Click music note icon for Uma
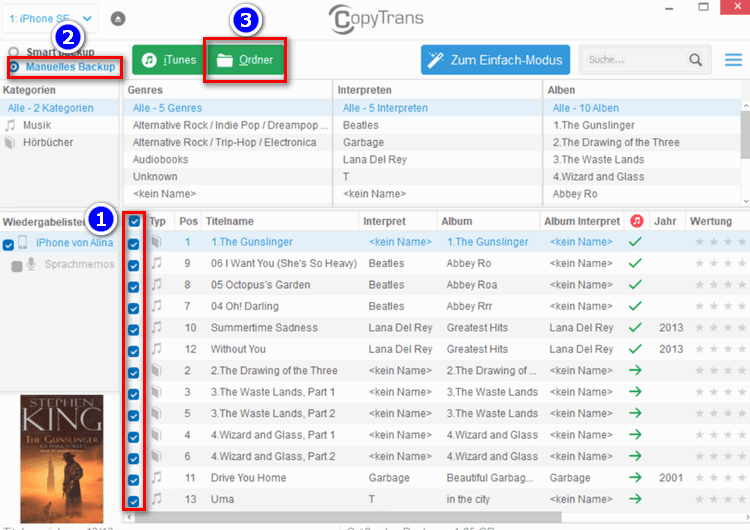Viewport: 750px width, 530px height. pos(156,499)
